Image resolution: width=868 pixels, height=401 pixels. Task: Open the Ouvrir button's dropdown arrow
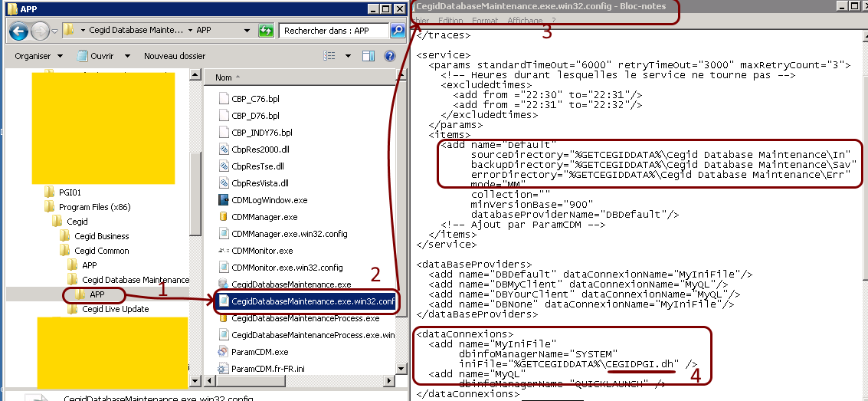[127, 56]
